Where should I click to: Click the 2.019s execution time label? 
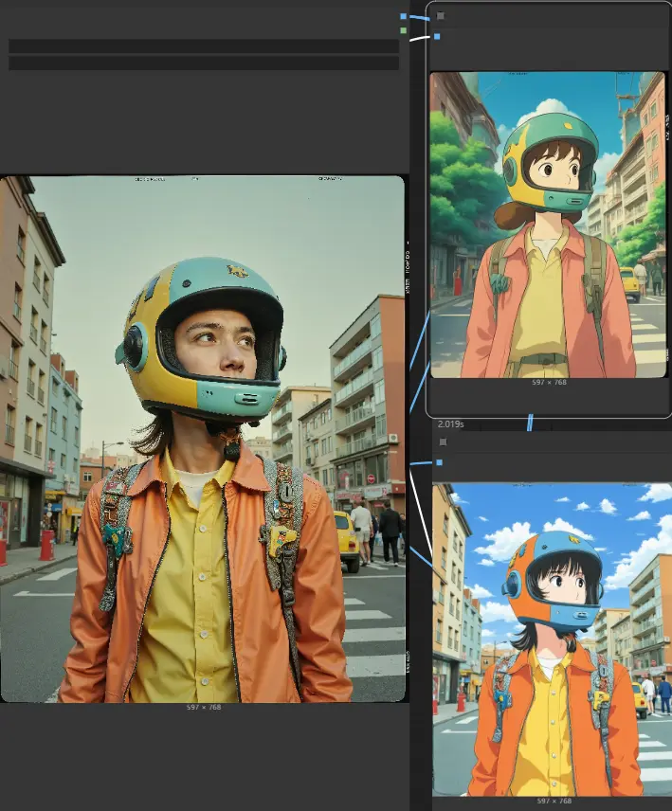click(450, 424)
